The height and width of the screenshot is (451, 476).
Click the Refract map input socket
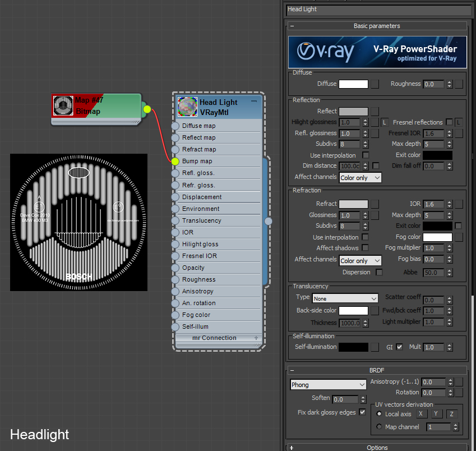tap(175, 149)
